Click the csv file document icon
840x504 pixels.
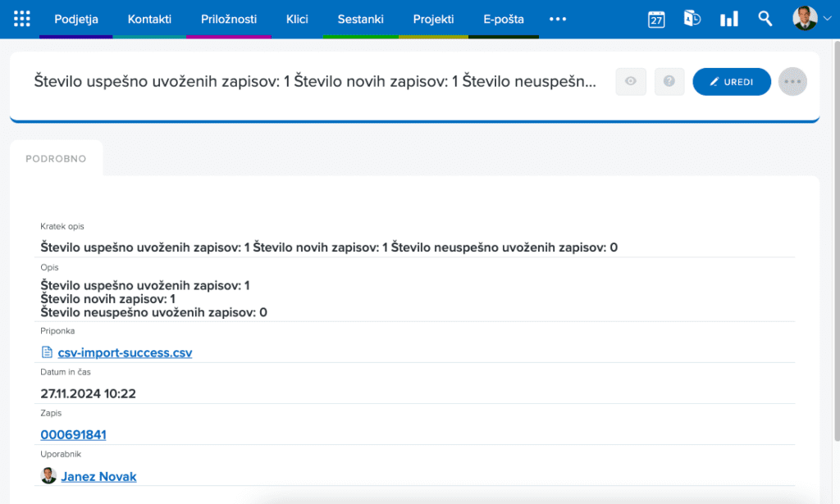47,352
